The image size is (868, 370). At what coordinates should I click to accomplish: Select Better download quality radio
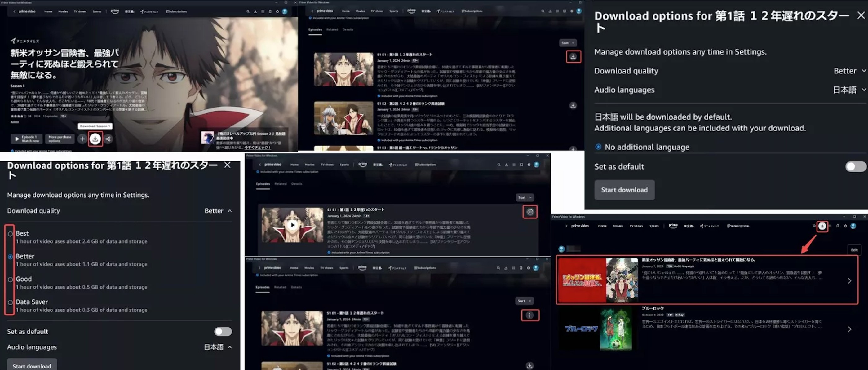click(11, 257)
